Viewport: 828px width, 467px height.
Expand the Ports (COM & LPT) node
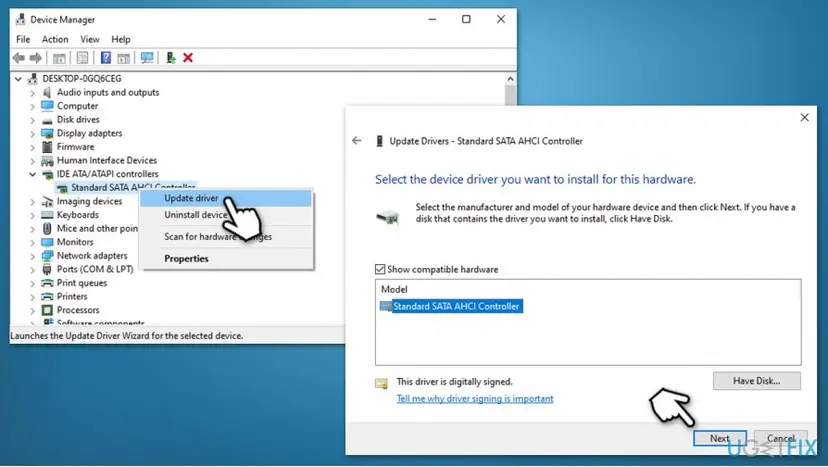tap(32, 269)
